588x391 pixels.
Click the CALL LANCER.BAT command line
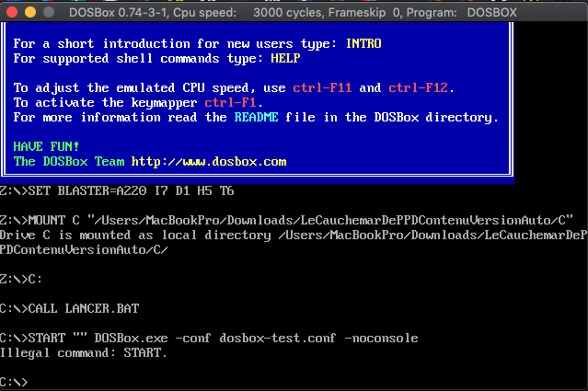click(x=70, y=309)
